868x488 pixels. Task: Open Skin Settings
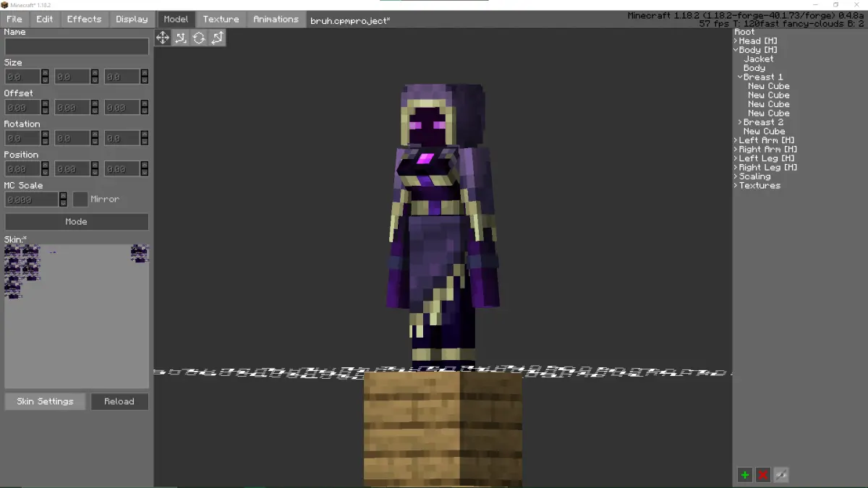pos(45,401)
